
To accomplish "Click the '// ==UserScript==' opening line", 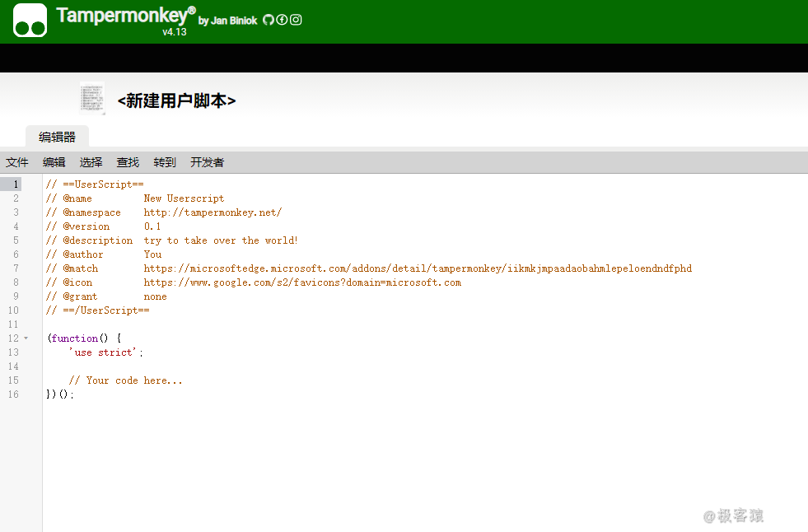I will click(x=95, y=184).
